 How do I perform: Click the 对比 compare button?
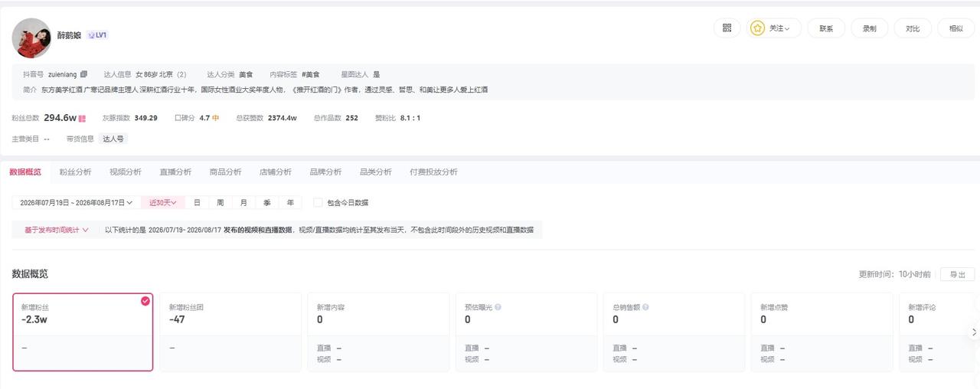pyautogui.click(x=913, y=28)
